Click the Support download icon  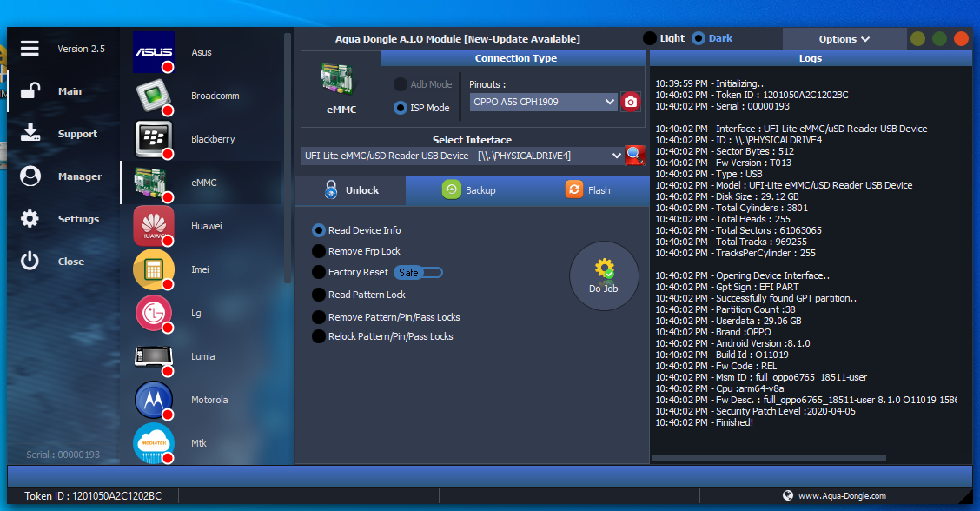click(x=30, y=133)
